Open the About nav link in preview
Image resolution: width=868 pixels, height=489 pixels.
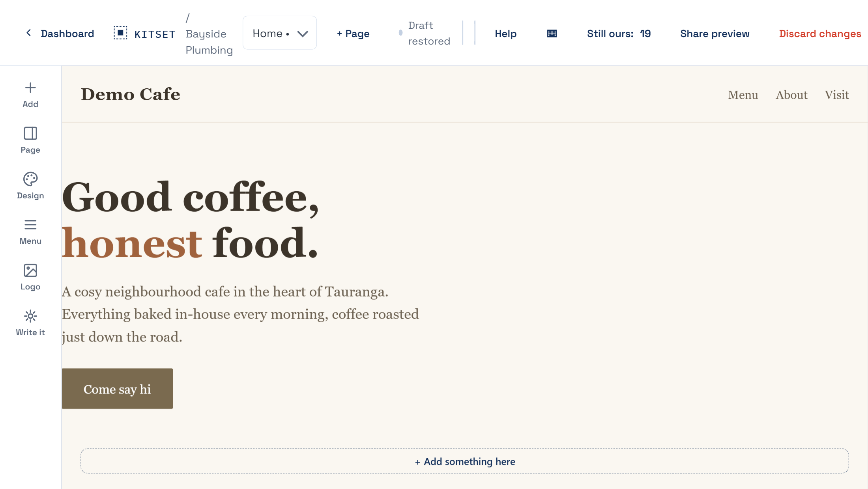pyautogui.click(x=791, y=95)
